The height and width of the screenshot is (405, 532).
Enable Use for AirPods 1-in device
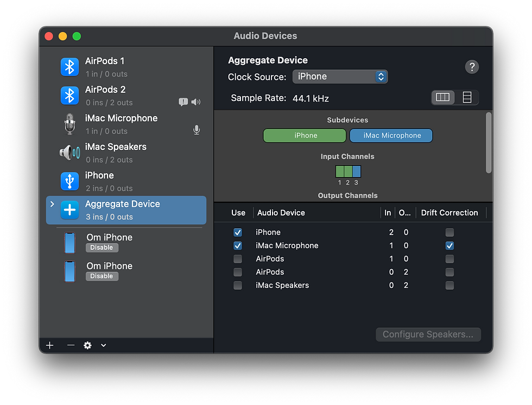coord(238,259)
